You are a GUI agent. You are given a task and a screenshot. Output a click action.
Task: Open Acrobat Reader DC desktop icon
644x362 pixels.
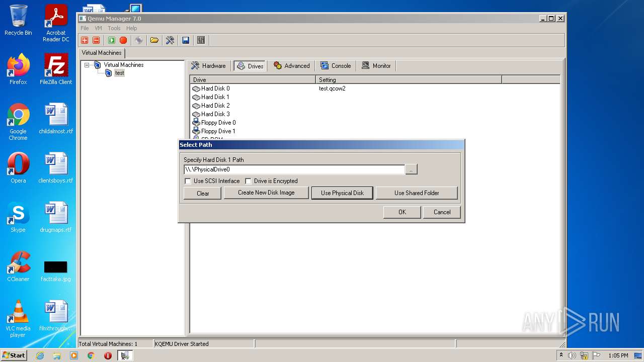[56, 23]
